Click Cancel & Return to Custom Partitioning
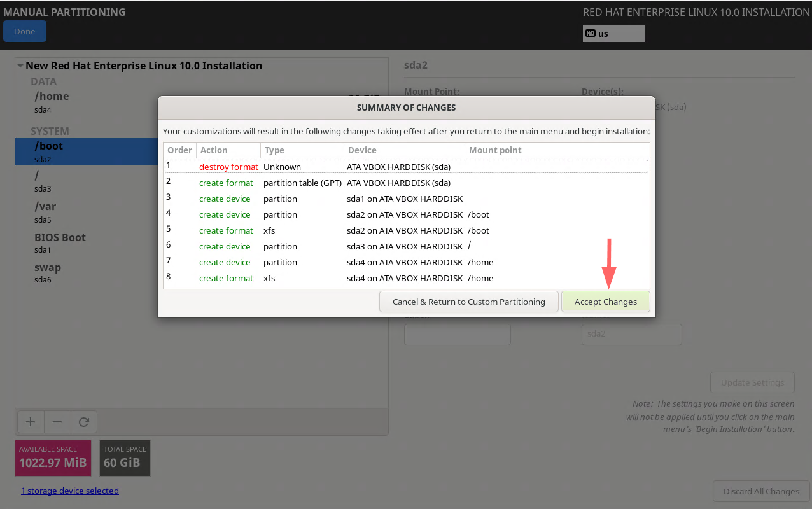Image resolution: width=812 pixels, height=509 pixels. pyautogui.click(x=469, y=302)
